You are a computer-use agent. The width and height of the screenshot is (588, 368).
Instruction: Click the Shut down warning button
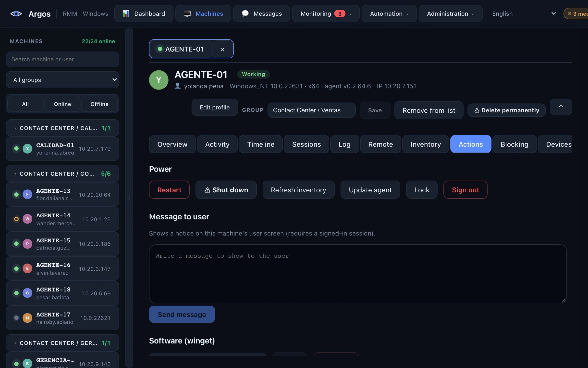coord(226,190)
